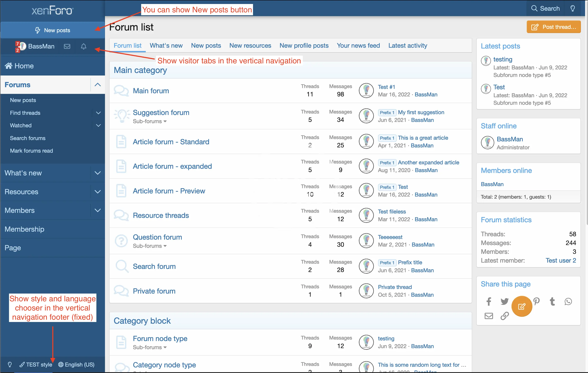Open the Latest activity tab
588x373 pixels.
408,46
